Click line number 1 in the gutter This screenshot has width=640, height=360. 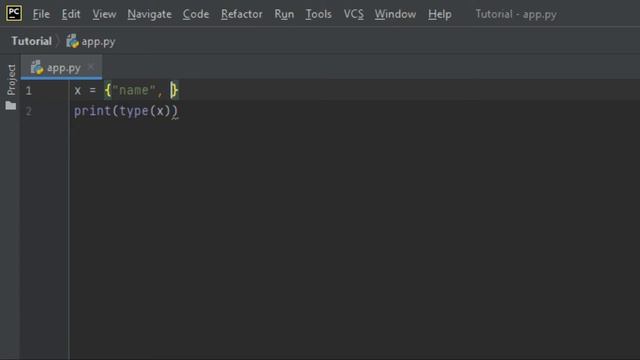coord(29,91)
